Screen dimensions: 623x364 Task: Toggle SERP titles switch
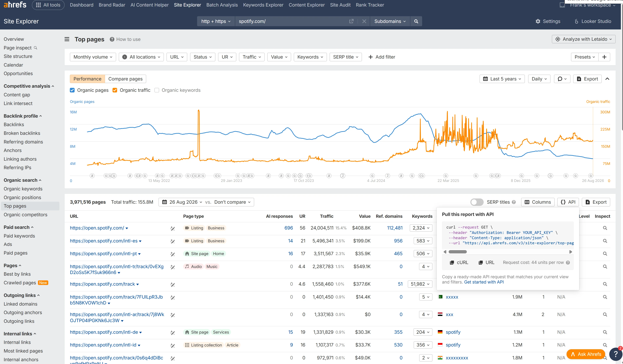click(477, 202)
